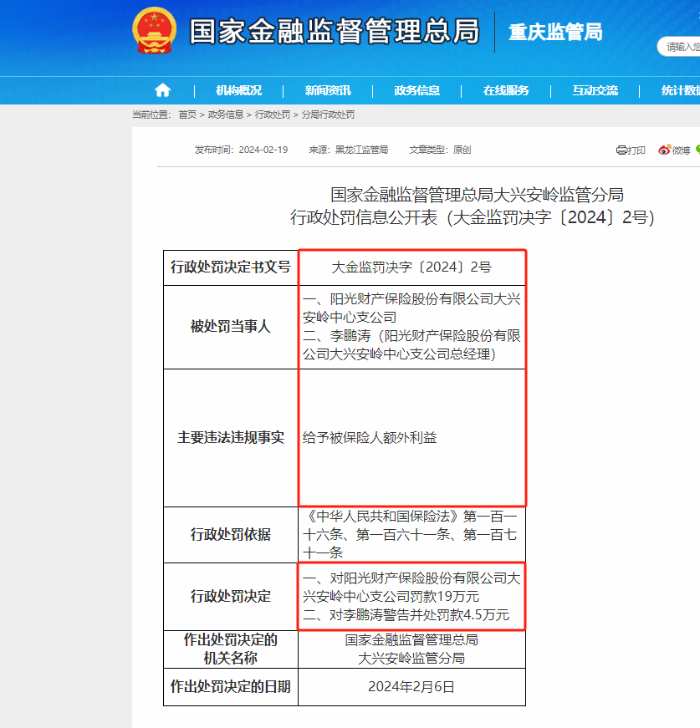700x728 pixels.
Task: Open the 政务信息 menu
Action: [x=417, y=90]
